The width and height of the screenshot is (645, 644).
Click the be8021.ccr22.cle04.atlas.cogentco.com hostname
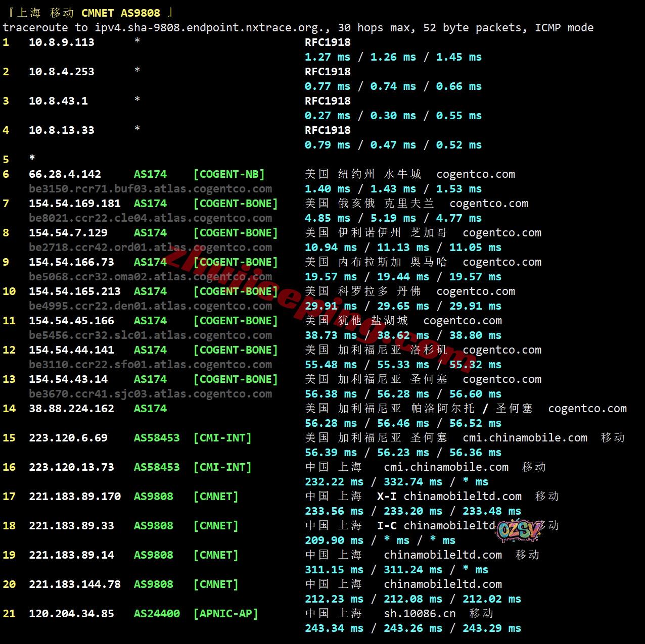[150, 218]
